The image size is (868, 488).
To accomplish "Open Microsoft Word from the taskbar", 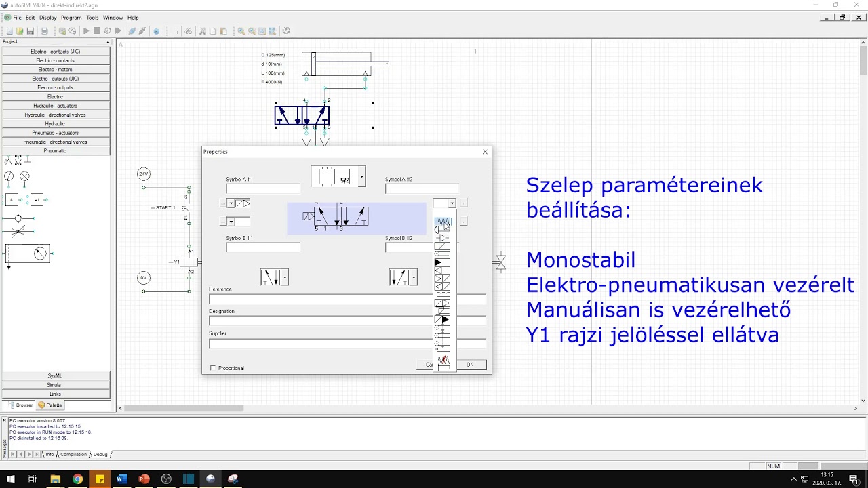I will click(x=121, y=479).
